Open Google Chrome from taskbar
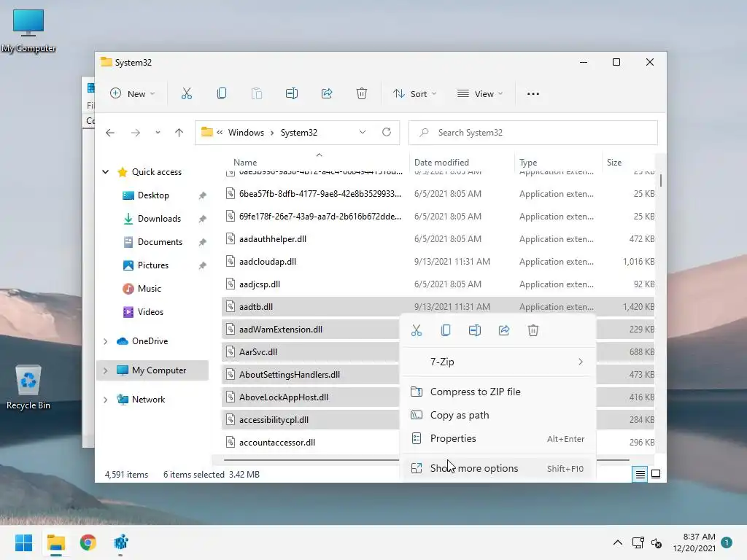Image resolution: width=747 pixels, height=560 pixels. (88, 542)
